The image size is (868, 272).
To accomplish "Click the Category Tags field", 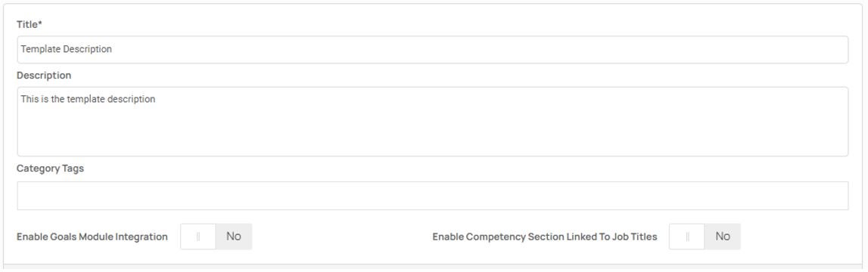I will click(x=432, y=196).
